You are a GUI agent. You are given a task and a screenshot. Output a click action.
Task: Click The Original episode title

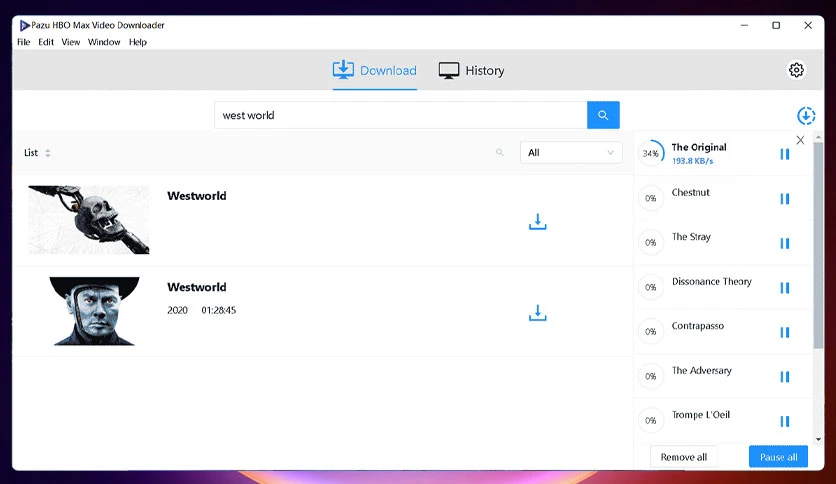point(699,147)
